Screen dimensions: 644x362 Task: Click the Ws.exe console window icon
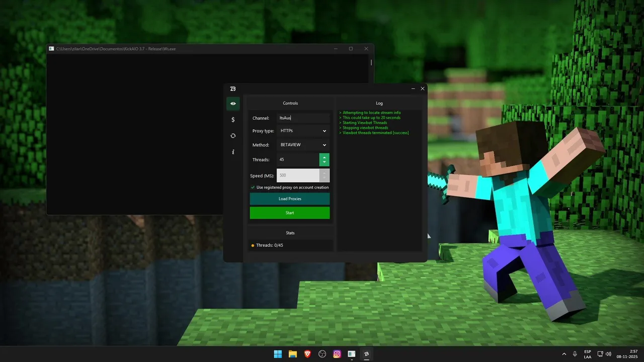click(x=51, y=49)
